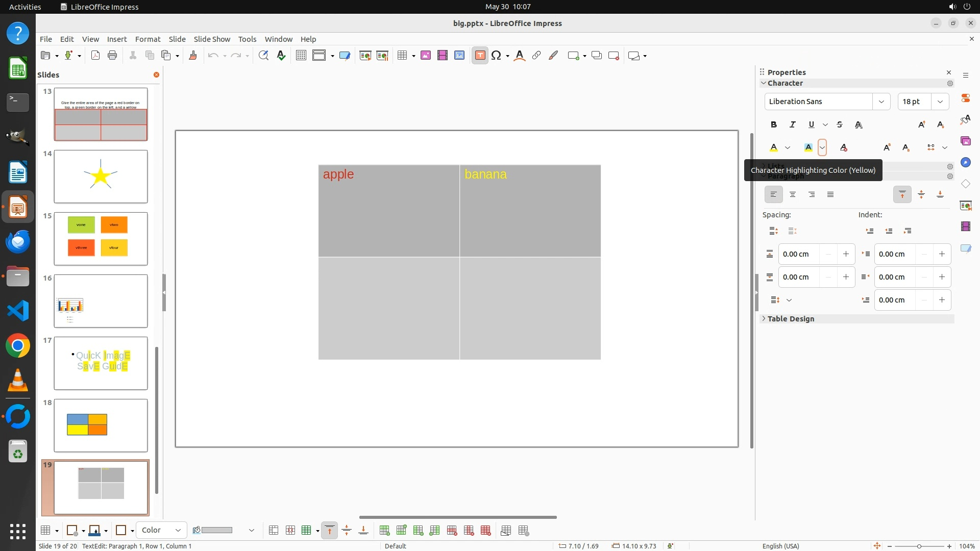Click the Display Grid icon

[301, 56]
